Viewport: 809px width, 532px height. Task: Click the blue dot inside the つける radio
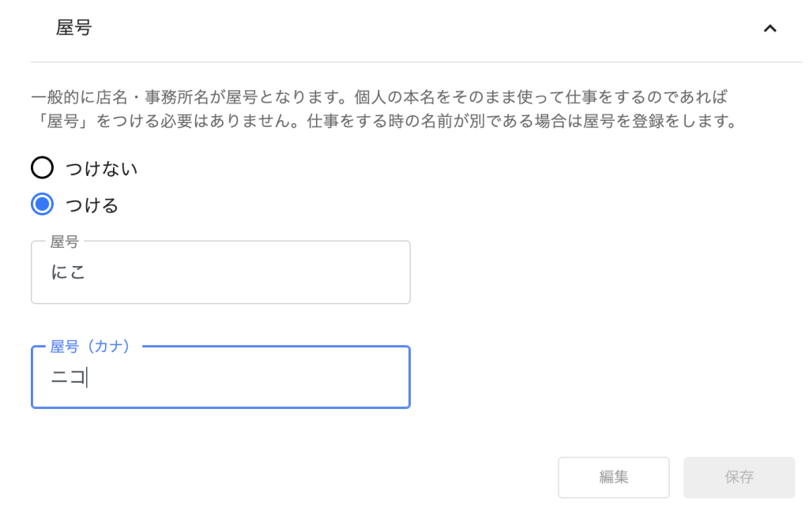(x=42, y=205)
